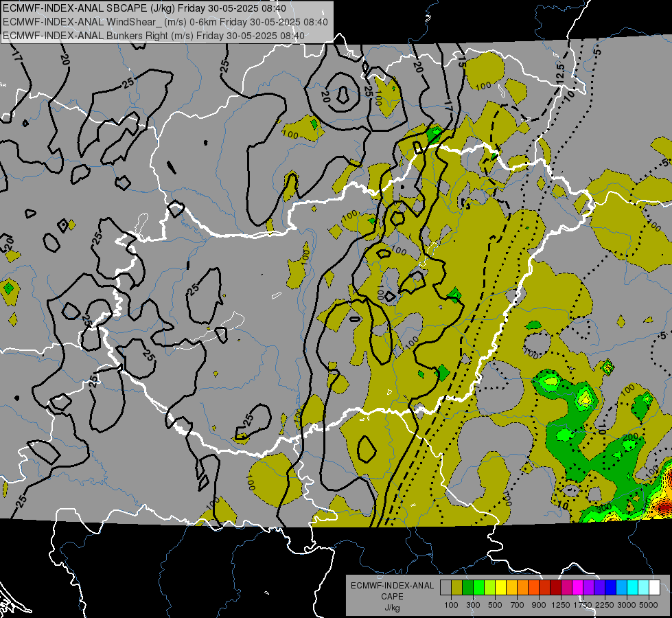
Task: Click the amber legend swatch
Action: point(511,587)
